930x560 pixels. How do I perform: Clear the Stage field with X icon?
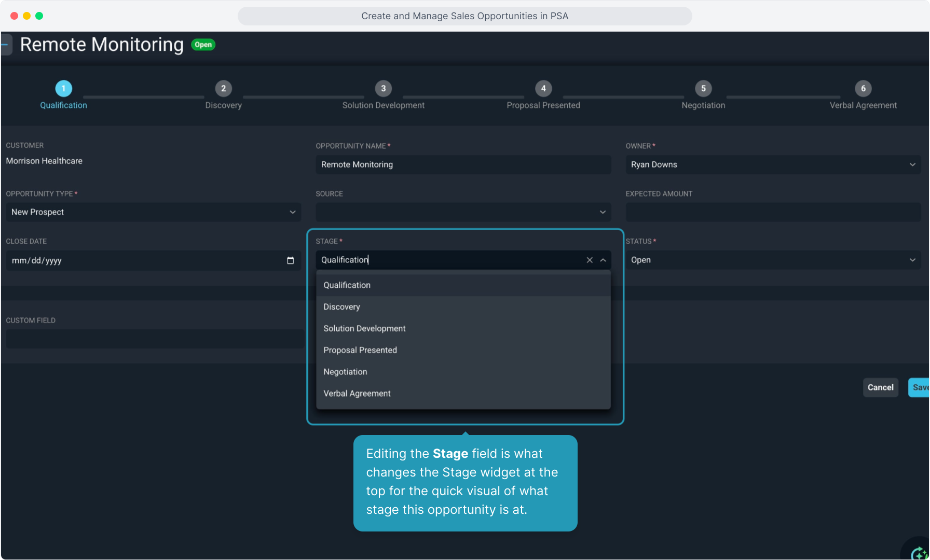coord(590,260)
